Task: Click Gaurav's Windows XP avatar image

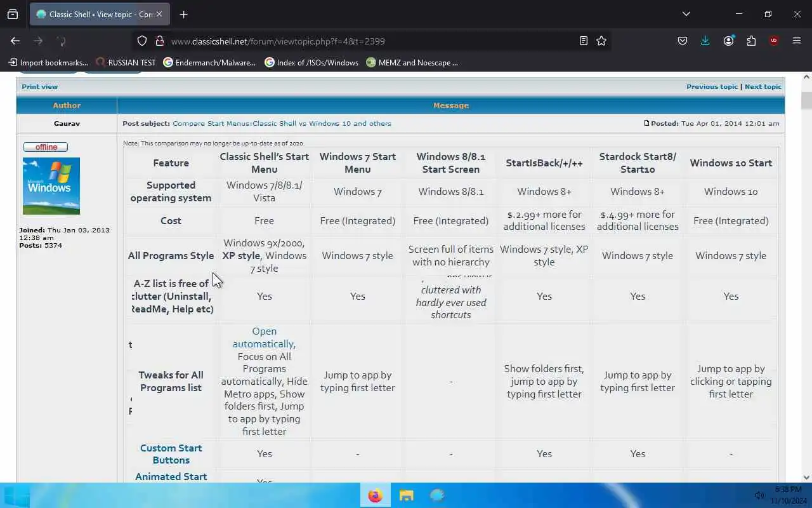Action: 51,186
